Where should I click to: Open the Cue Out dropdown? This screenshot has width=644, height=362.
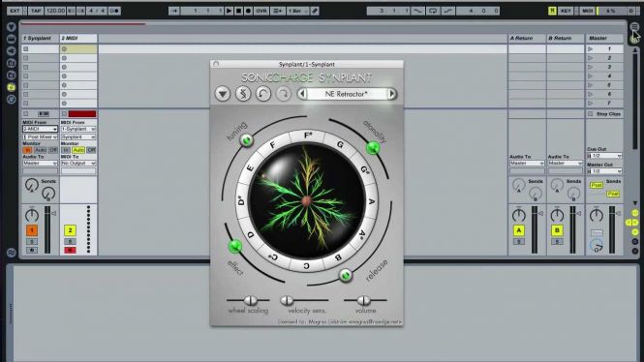pyautogui.click(x=604, y=156)
